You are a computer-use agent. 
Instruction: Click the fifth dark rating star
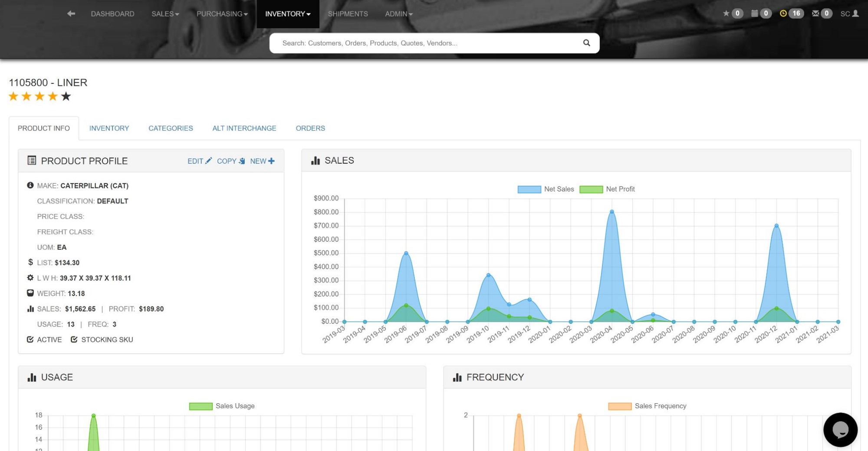point(66,96)
